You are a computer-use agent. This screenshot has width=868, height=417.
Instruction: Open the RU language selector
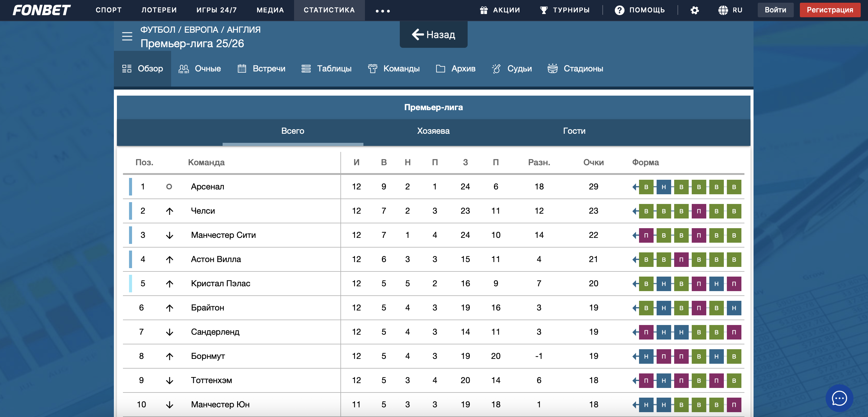[730, 10]
